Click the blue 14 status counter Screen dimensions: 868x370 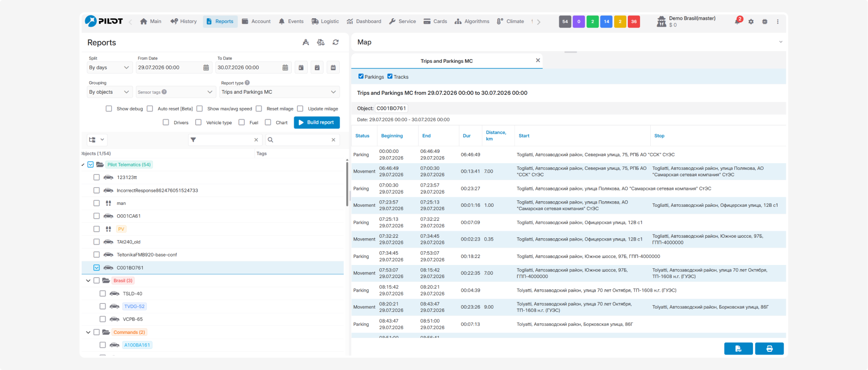(x=606, y=22)
